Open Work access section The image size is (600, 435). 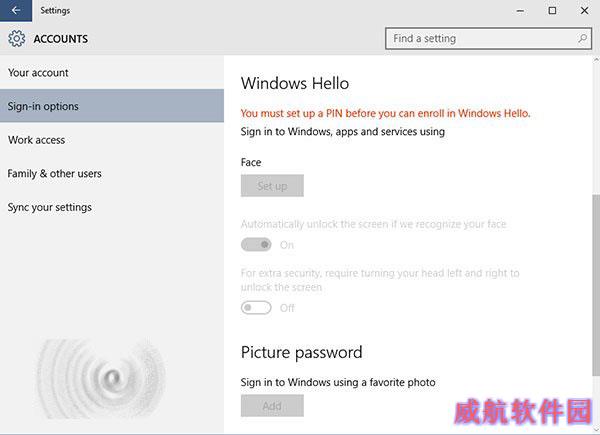[112, 140]
